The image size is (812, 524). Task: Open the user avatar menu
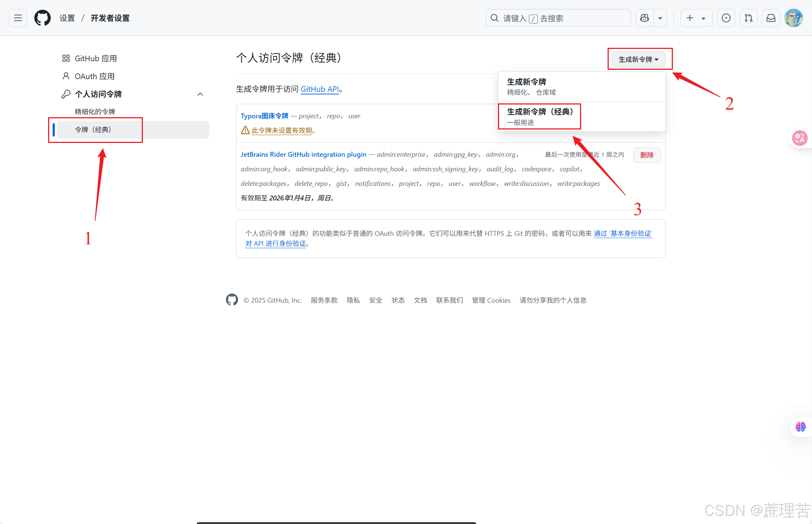click(x=793, y=18)
